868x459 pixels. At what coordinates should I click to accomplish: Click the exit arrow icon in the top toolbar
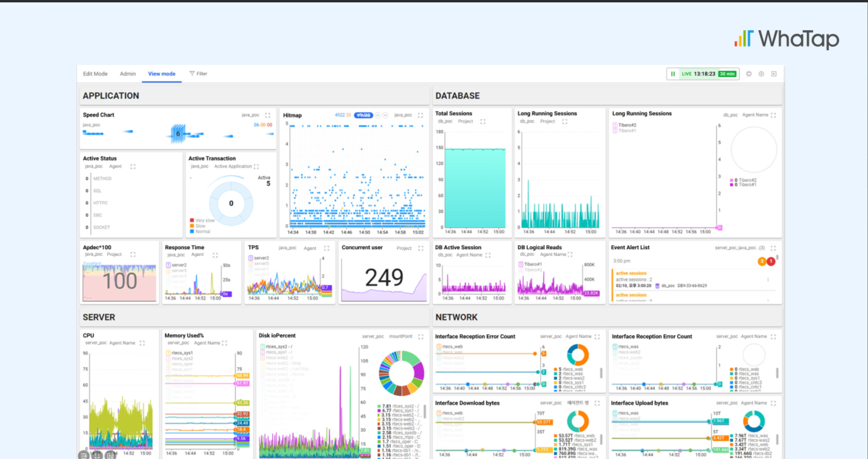point(774,74)
